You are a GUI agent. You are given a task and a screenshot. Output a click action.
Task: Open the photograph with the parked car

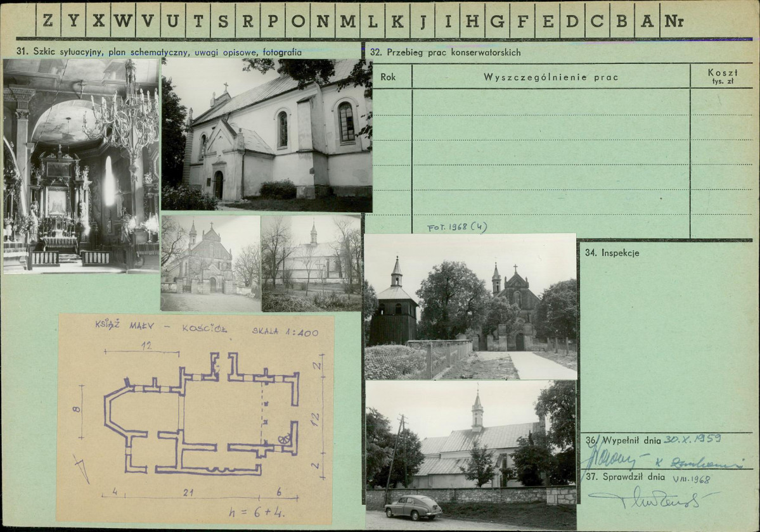pos(470,455)
